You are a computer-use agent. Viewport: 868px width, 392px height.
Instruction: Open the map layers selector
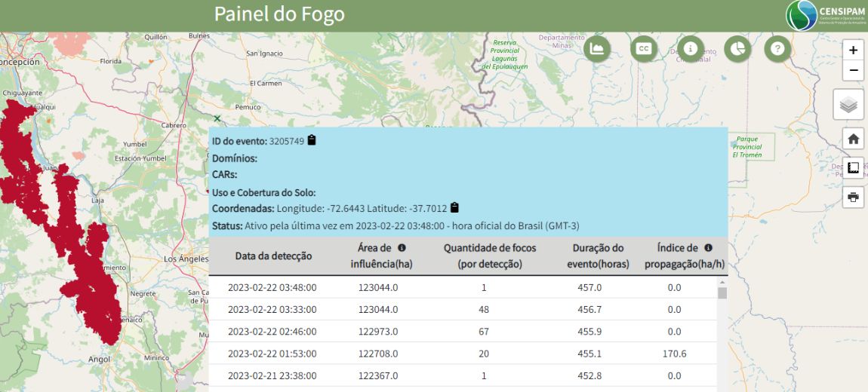pyautogui.click(x=848, y=105)
